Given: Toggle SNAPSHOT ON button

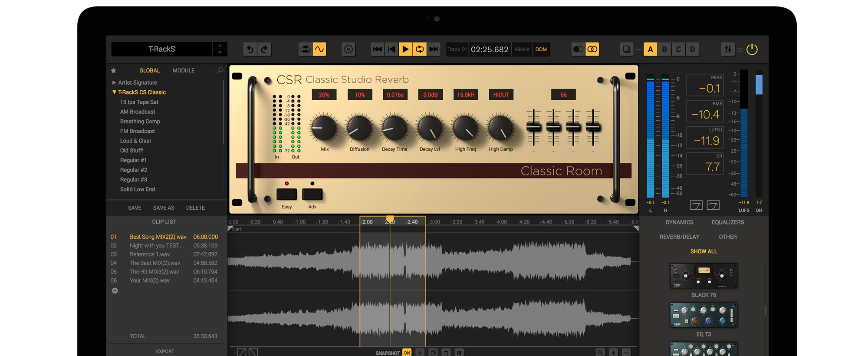Looking at the screenshot, I should pos(407,353).
